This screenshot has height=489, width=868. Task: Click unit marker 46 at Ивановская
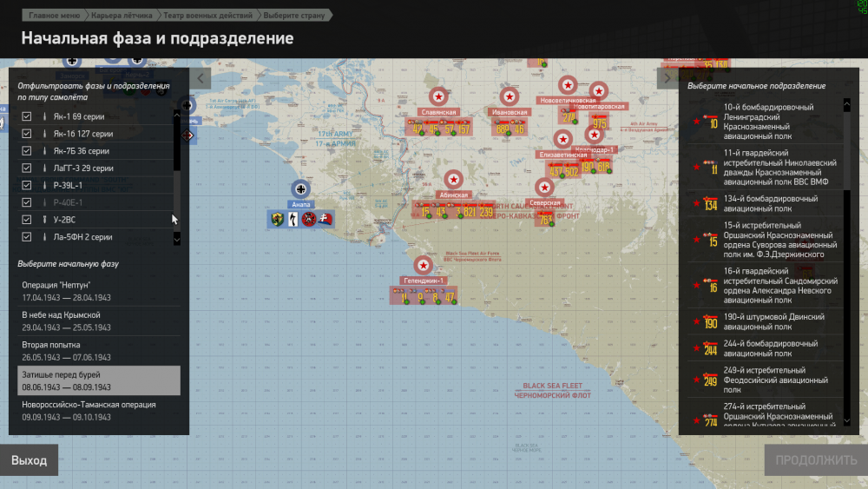519,128
